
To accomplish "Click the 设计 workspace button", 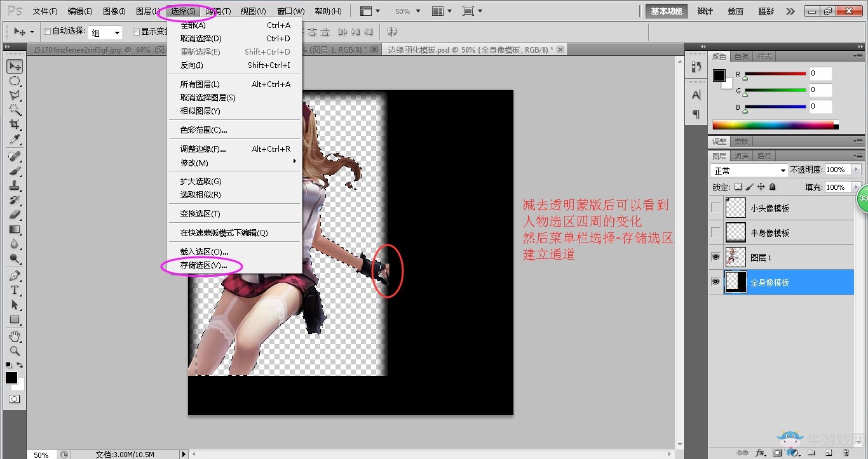I will (705, 11).
